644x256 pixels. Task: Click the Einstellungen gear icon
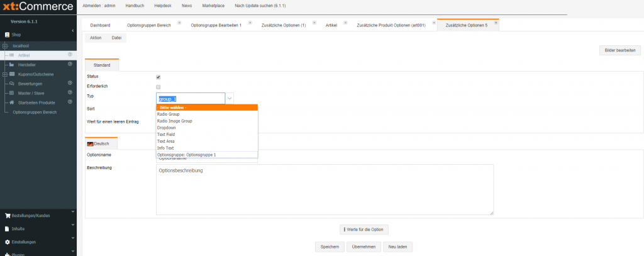click(x=8, y=242)
